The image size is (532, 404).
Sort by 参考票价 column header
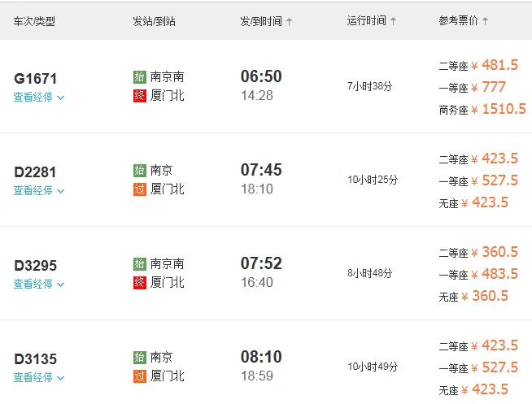coord(466,21)
